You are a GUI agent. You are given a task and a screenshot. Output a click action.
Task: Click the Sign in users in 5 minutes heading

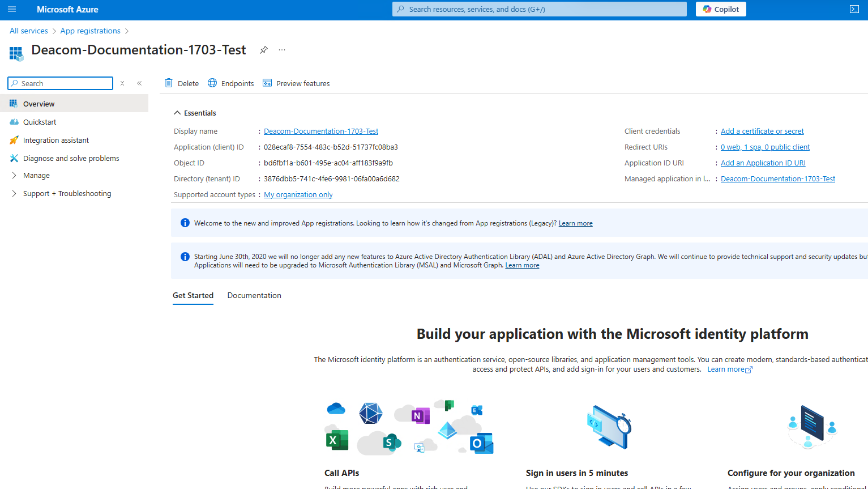pos(577,473)
